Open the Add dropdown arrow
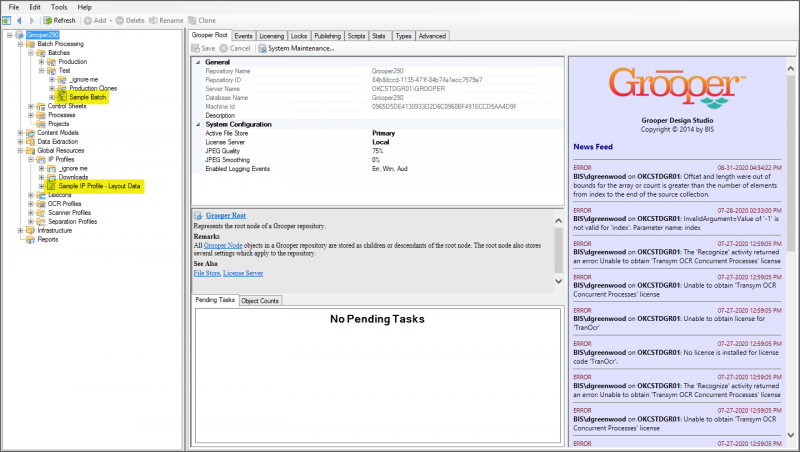This screenshot has width=800, height=452. (110, 21)
